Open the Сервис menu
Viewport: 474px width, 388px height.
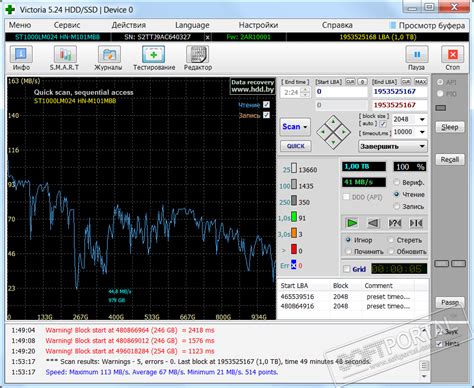coord(67,25)
